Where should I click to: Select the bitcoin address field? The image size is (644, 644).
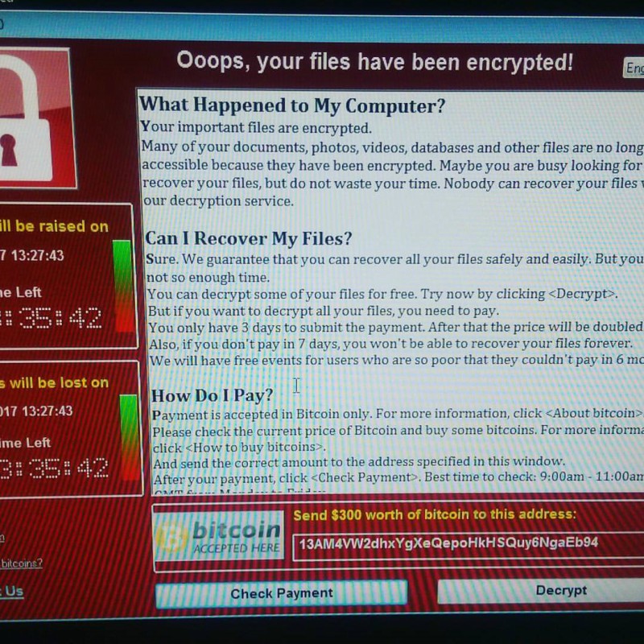pyautogui.click(x=469, y=544)
